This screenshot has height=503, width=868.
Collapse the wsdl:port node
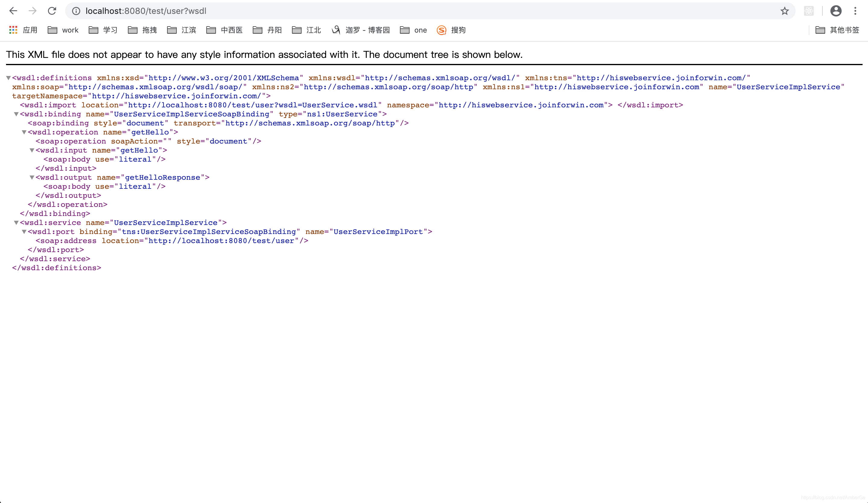point(24,232)
